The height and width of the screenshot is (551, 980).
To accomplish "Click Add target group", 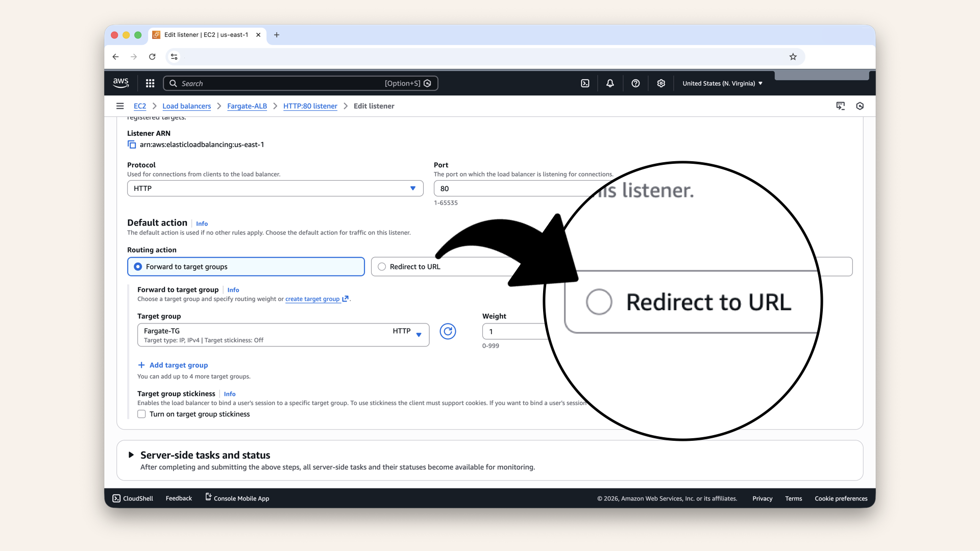I will (x=173, y=365).
